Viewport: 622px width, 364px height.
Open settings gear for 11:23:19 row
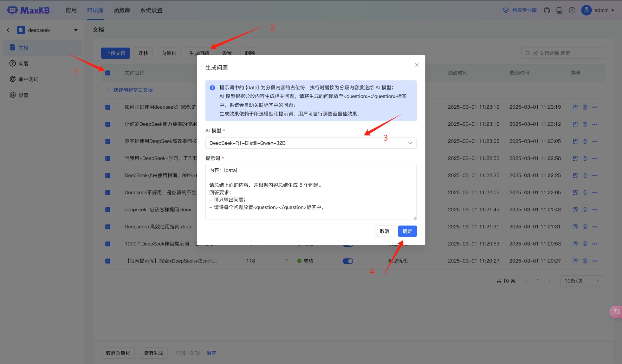click(585, 107)
